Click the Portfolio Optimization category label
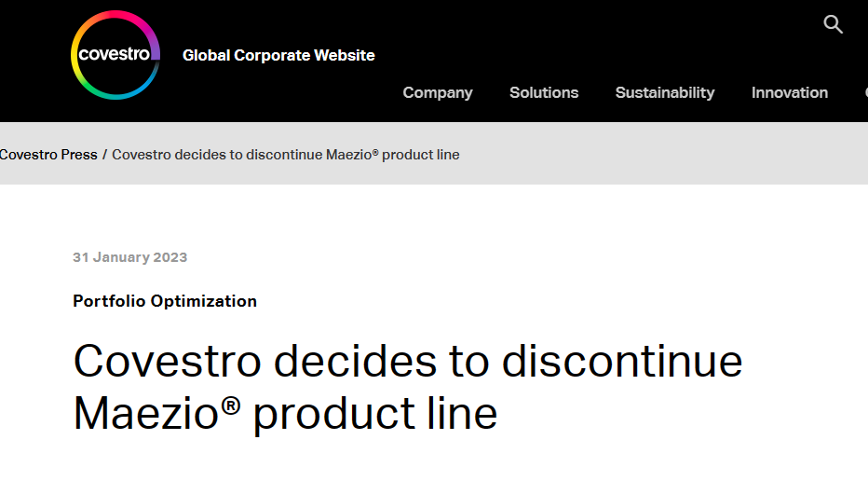This screenshot has width=868, height=481. coord(165,301)
